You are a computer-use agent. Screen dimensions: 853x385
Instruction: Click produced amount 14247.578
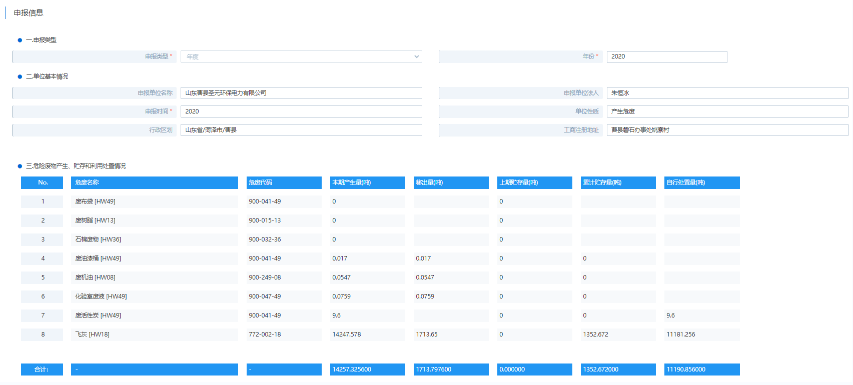point(367,334)
